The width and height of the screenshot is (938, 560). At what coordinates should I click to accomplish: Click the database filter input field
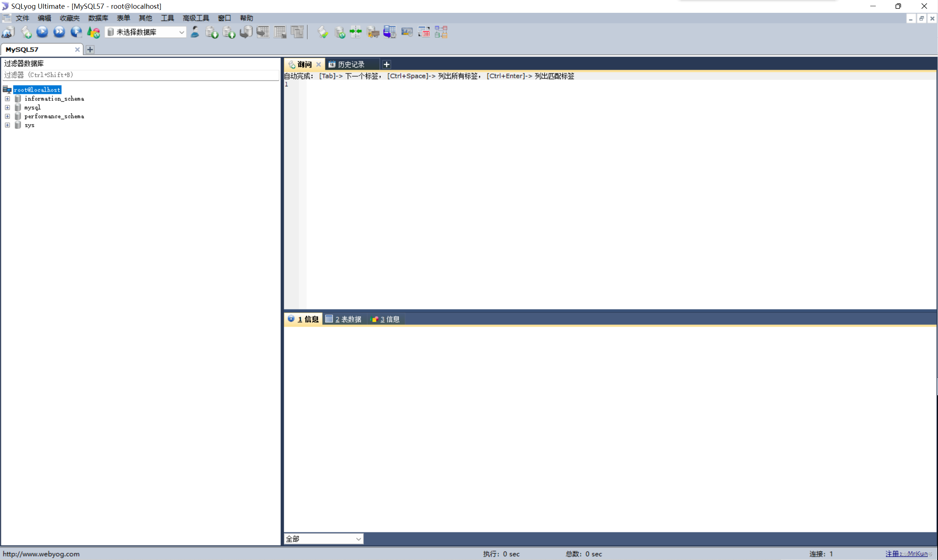coord(139,75)
